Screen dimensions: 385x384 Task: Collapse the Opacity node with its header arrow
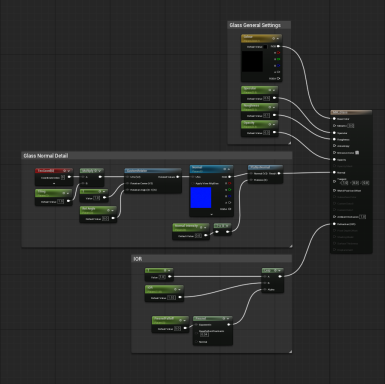274,124
